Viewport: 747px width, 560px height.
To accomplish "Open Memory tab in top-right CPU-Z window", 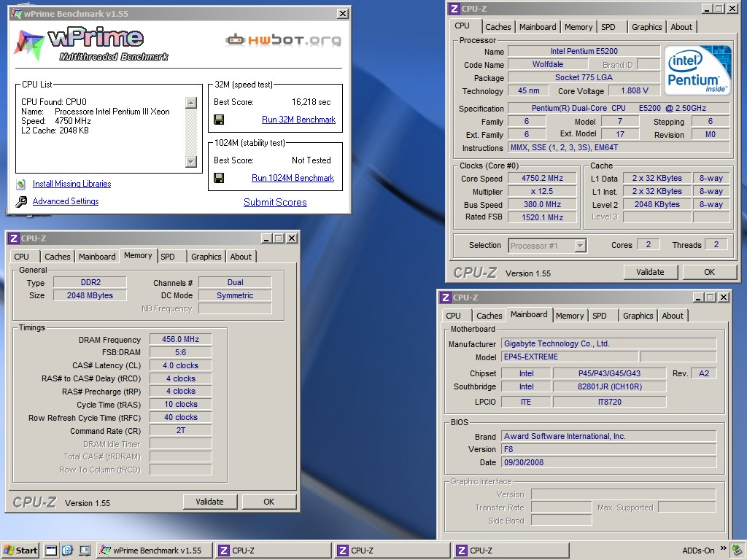I will [x=578, y=27].
